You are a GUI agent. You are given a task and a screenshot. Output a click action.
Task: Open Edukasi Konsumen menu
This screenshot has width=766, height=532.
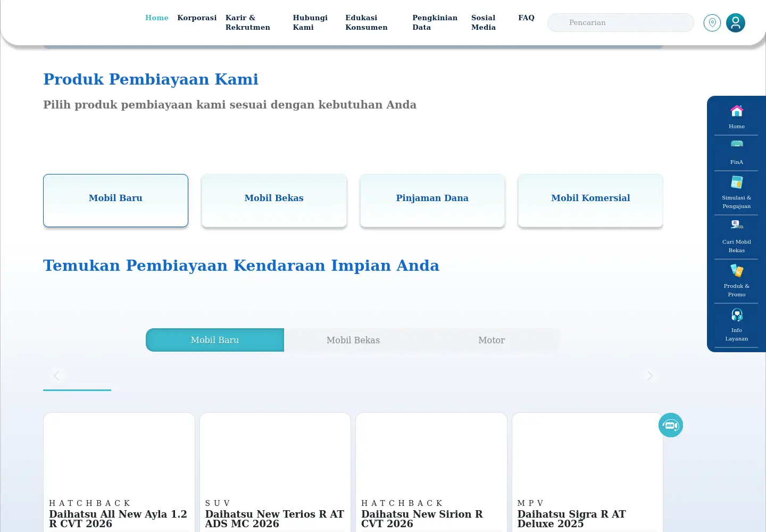pos(367,22)
